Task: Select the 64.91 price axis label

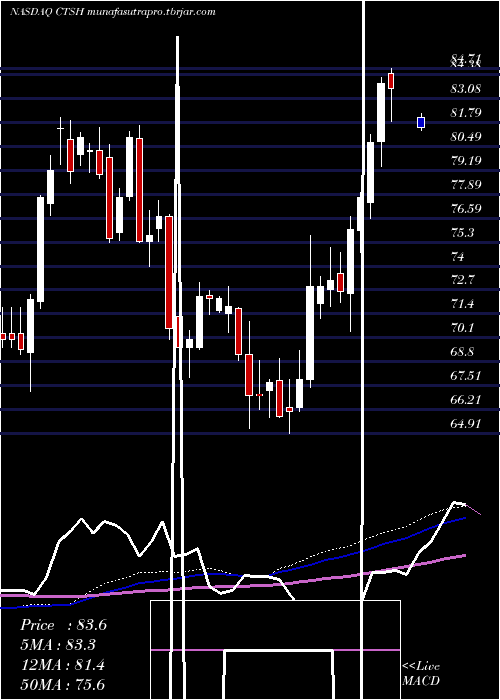Action: click(466, 423)
